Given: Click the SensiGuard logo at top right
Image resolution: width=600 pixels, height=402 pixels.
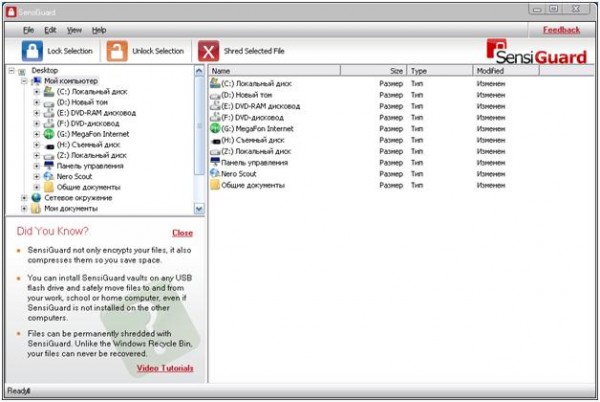Looking at the screenshot, I should tap(536, 52).
